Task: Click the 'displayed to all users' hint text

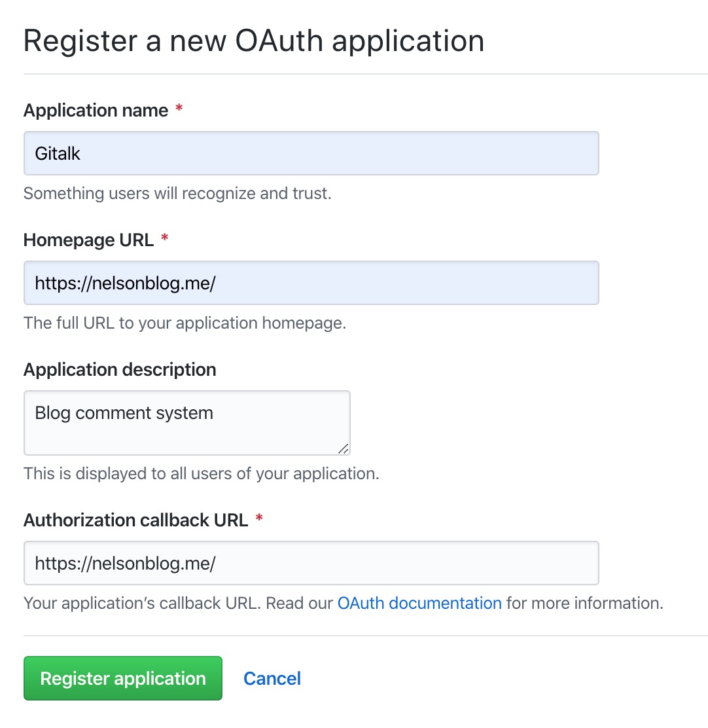Action: coord(202,473)
